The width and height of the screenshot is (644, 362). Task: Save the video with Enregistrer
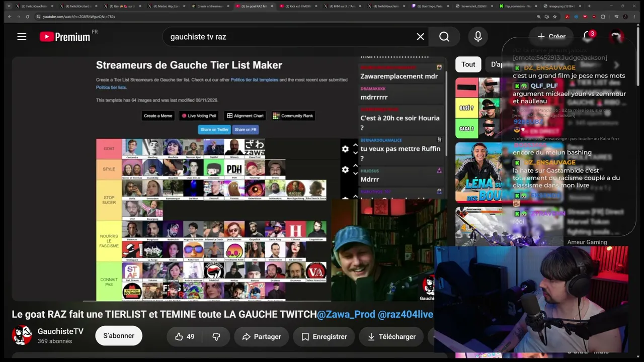[x=324, y=337]
